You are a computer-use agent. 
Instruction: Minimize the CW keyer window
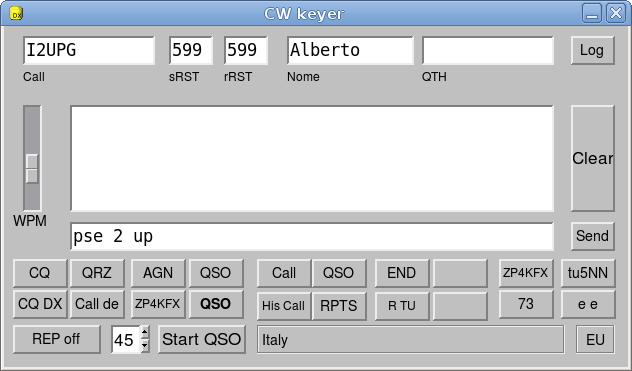[592, 13]
